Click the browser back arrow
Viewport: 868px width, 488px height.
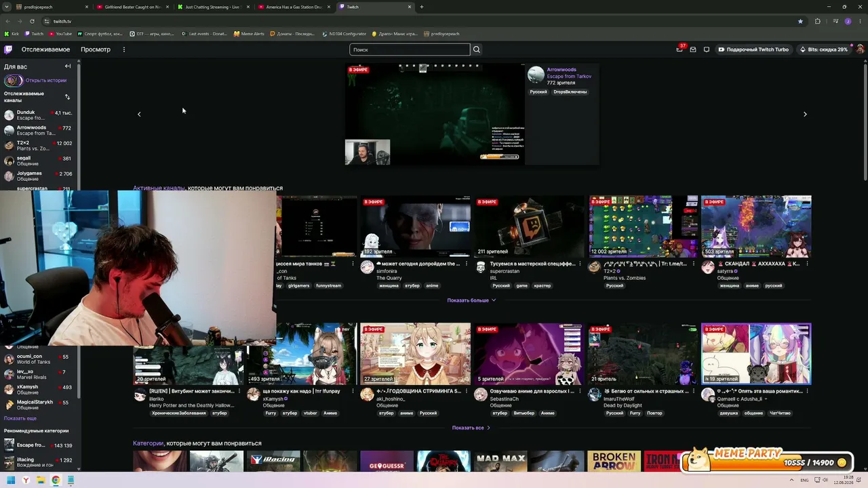click(x=7, y=21)
